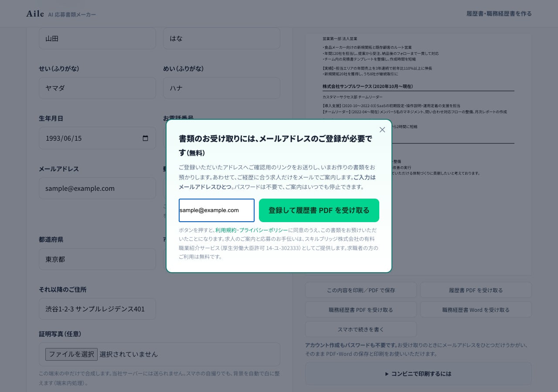558x392 pixels.
Task: Select the メールアドレス form field
Action: coord(97,188)
